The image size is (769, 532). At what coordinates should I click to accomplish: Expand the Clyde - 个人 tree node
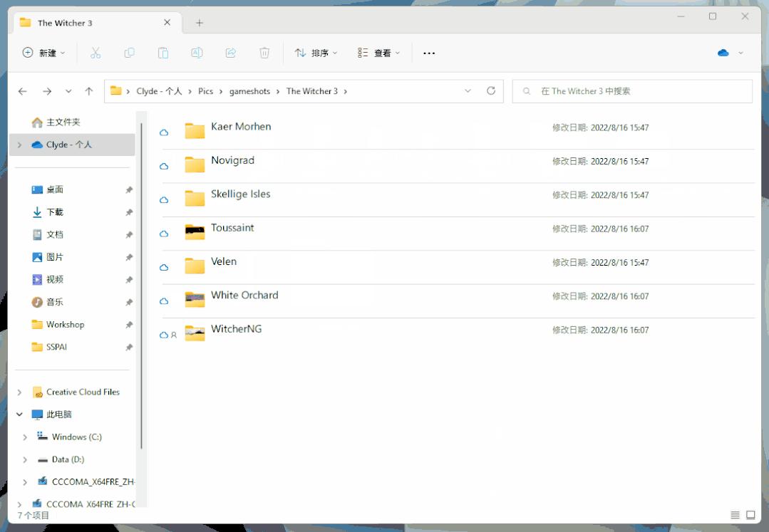pos(20,145)
